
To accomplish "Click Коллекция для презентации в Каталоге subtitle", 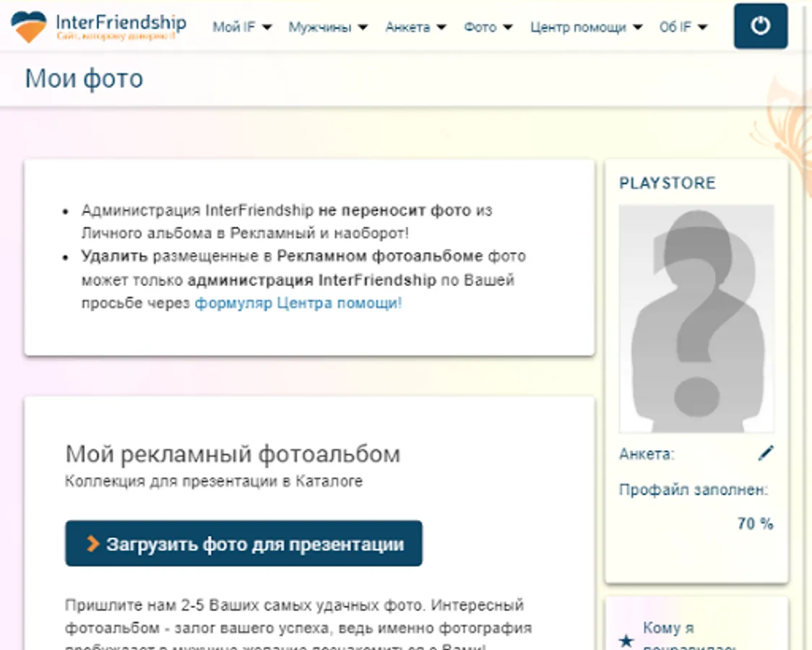I will coord(214,481).
